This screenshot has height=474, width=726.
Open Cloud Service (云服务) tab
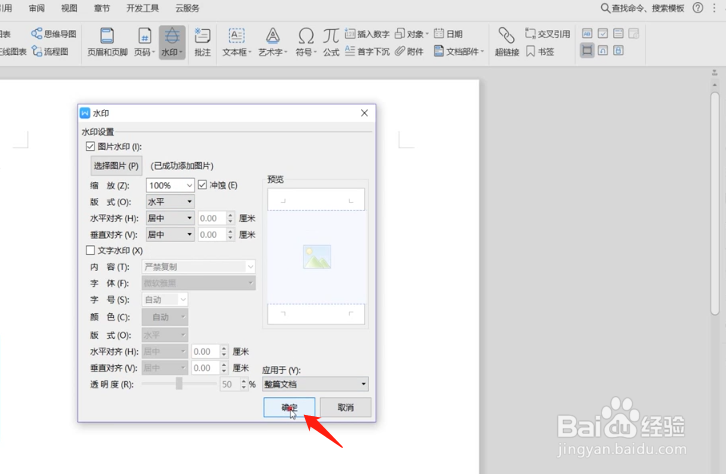pyautogui.click(x=188, y=8)
